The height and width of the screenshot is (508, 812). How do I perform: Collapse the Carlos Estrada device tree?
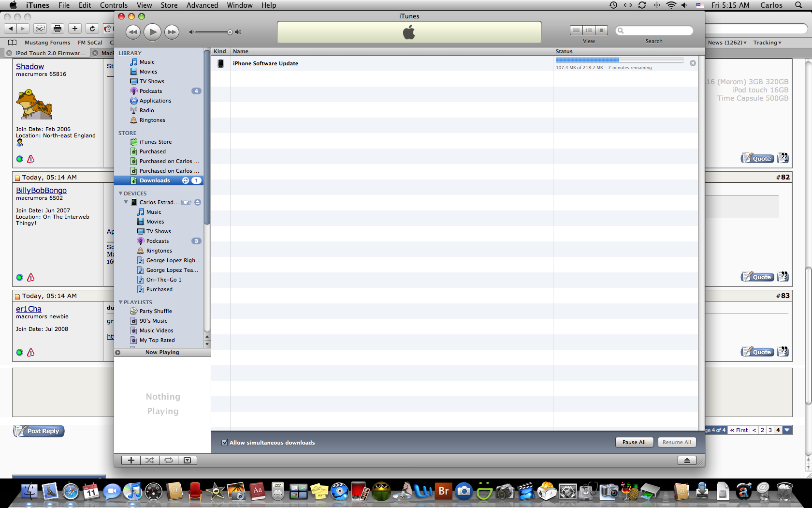[126, 202]
